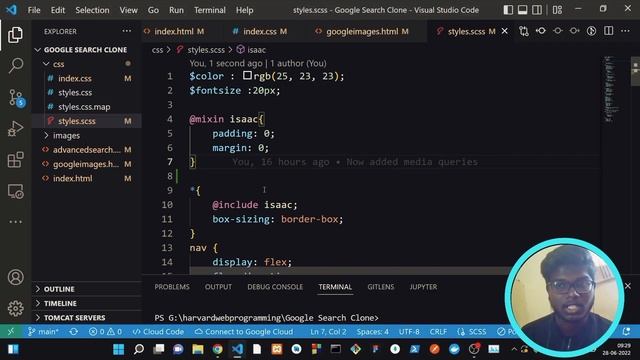This screenshot has height=360, width=640.
Task: Close the styles.scss editor tab
Action: click(x=504, y=31)
